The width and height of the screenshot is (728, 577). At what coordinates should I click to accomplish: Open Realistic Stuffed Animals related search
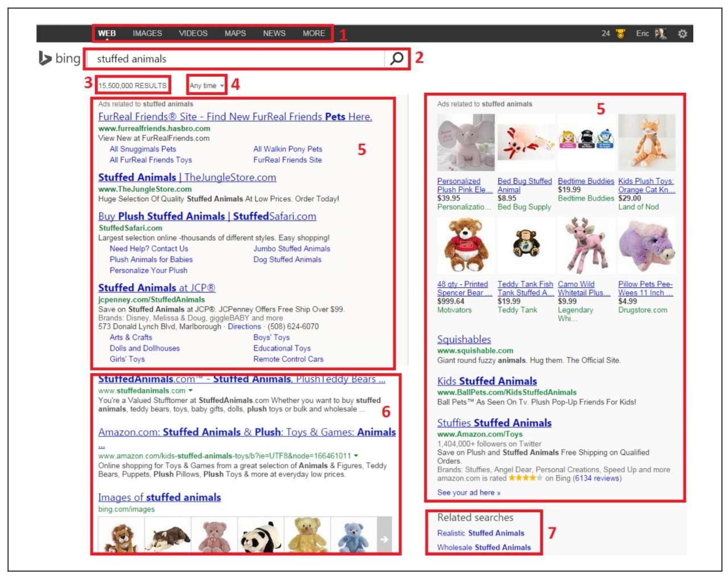[x=481, y=533]
